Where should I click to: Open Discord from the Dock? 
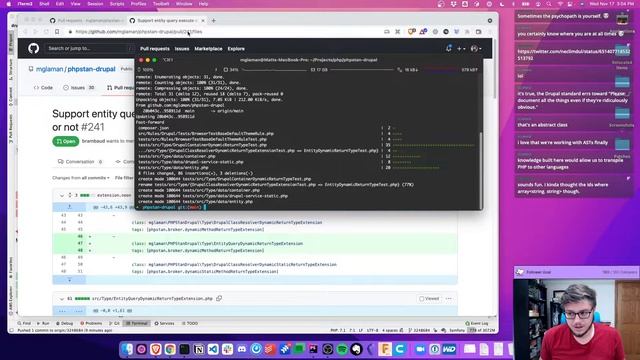[242, 349]
